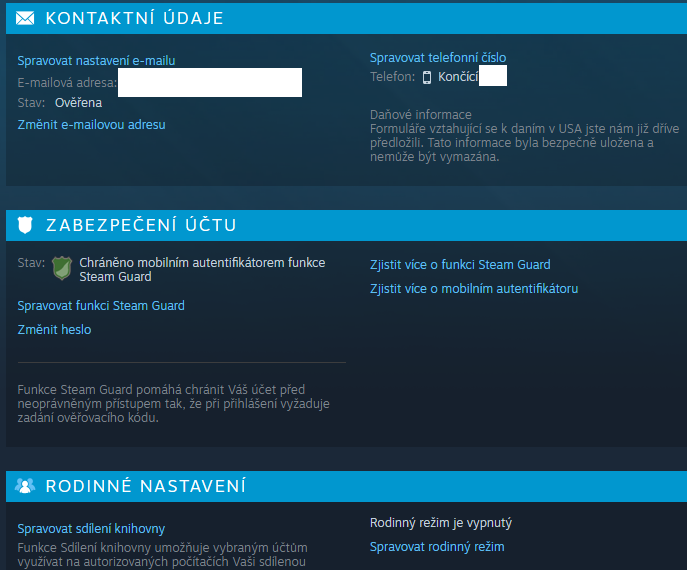This screenshot has width=687, height=570.
Task: Follow Zjistit více o mobilním autentifikátoru link
Action: pos(474,289)
